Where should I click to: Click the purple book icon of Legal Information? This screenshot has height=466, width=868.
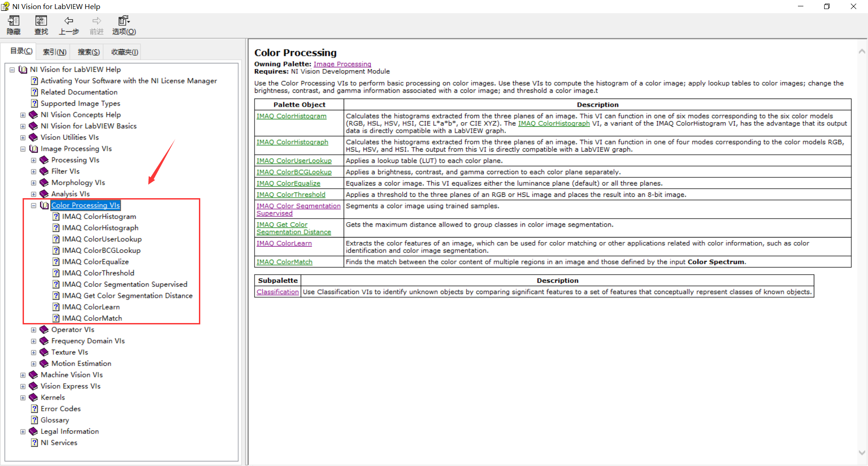point(33,432)
